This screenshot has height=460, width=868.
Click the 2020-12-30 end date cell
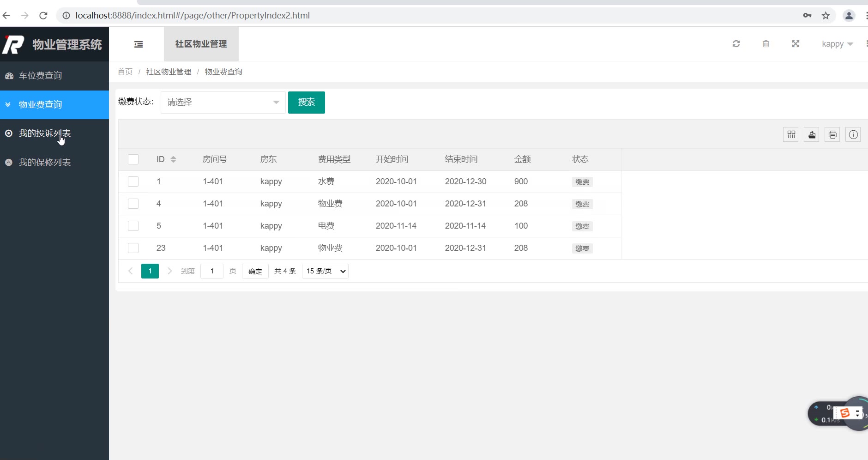tap(465, 182)
